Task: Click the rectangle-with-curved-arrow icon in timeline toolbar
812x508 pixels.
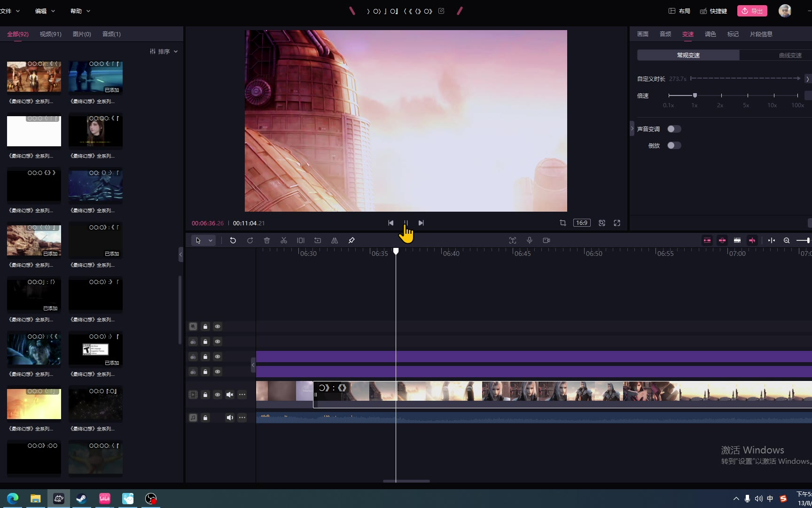Action: tap(318, 240)
